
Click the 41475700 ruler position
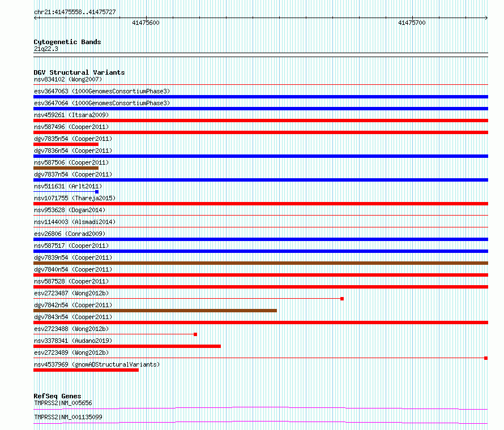point(412,23)
